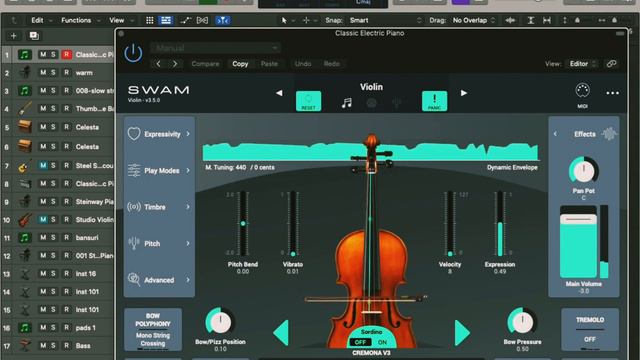Click the duplicate track icon
Image resolution: width=640 pixels, height=360 pixels.
pyautogui.click(x=34, y=36)
